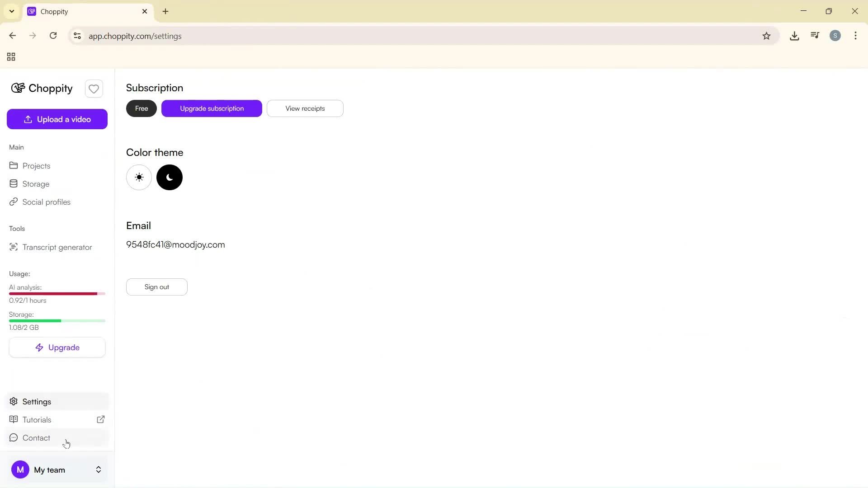Image resolution: width=868 pixels, height=488 pixels.
Task: Open the Storage section icon
Action: (x=14, y=183)
